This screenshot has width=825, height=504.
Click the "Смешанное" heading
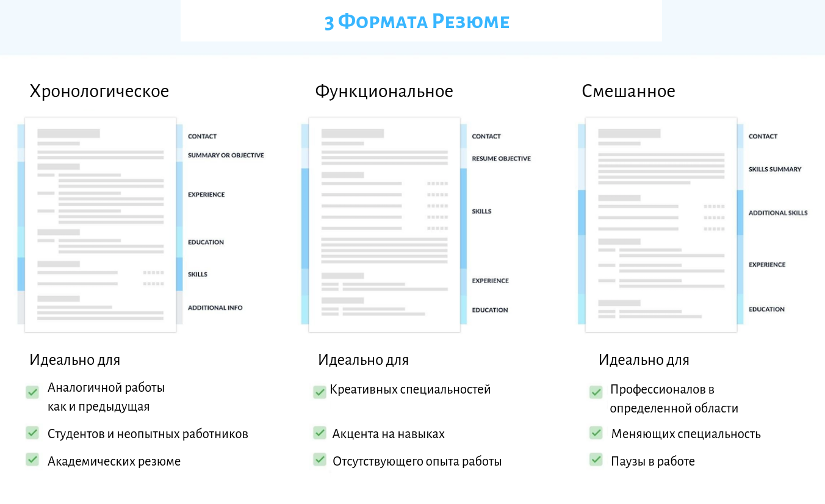click(x=628, y=91)
